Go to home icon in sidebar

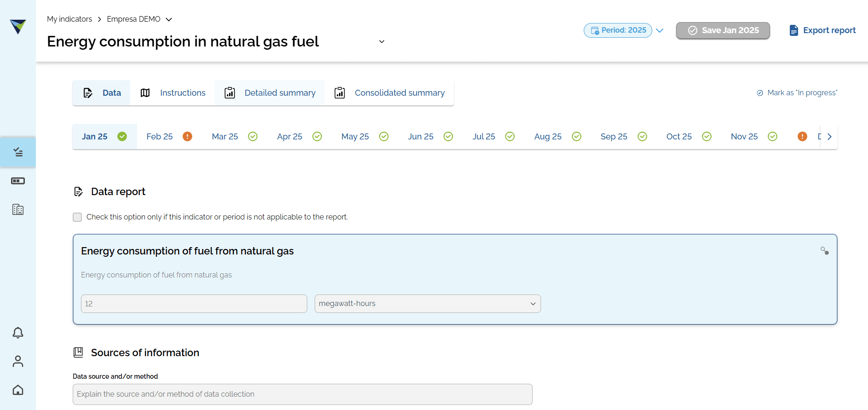(x=18, y=390)
